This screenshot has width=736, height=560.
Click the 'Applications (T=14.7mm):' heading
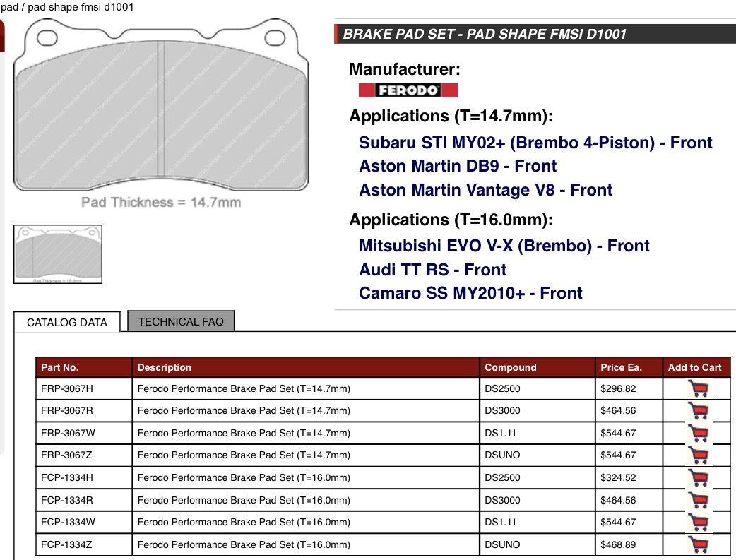click(451, 116)
